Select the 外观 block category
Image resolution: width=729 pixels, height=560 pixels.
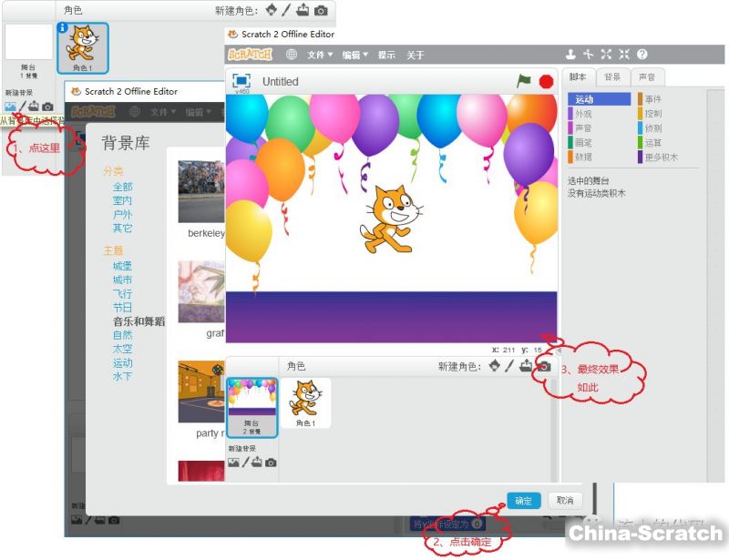point(583,114)
